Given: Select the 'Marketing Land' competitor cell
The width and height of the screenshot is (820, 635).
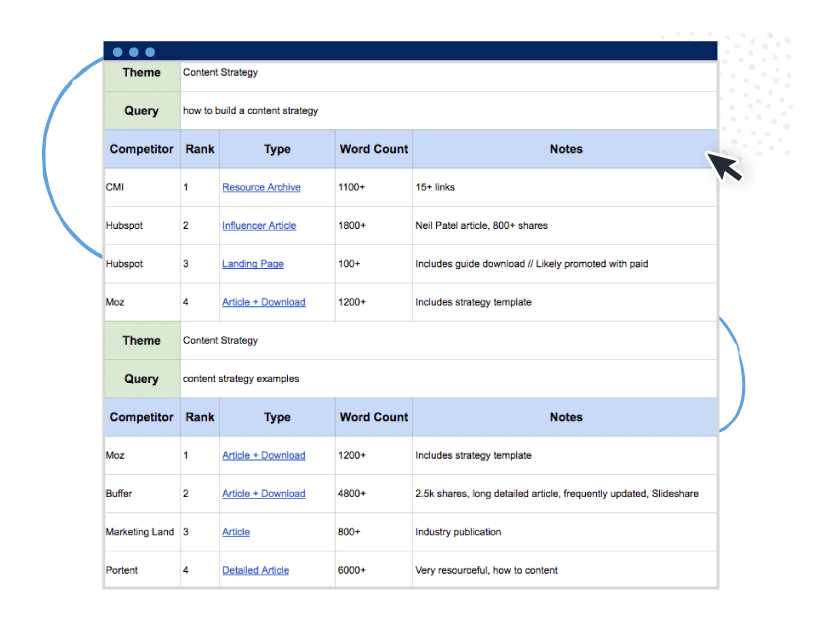Looking at the screenshot, I should pyautogui.click(x=143, y=532).
